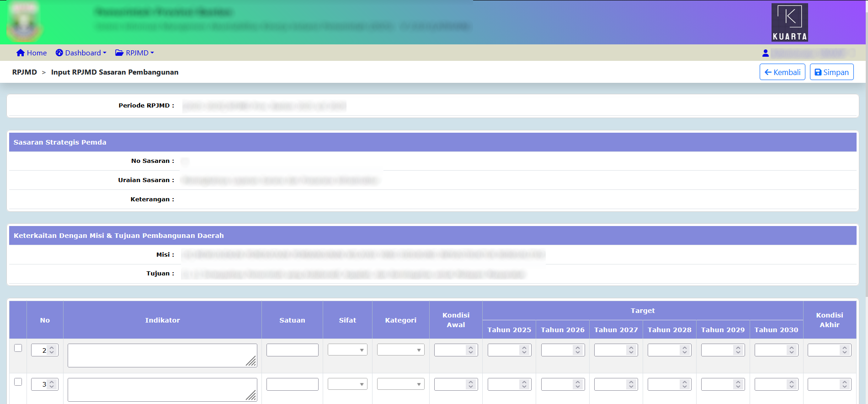Click the government emblem logo at top left

24,22
